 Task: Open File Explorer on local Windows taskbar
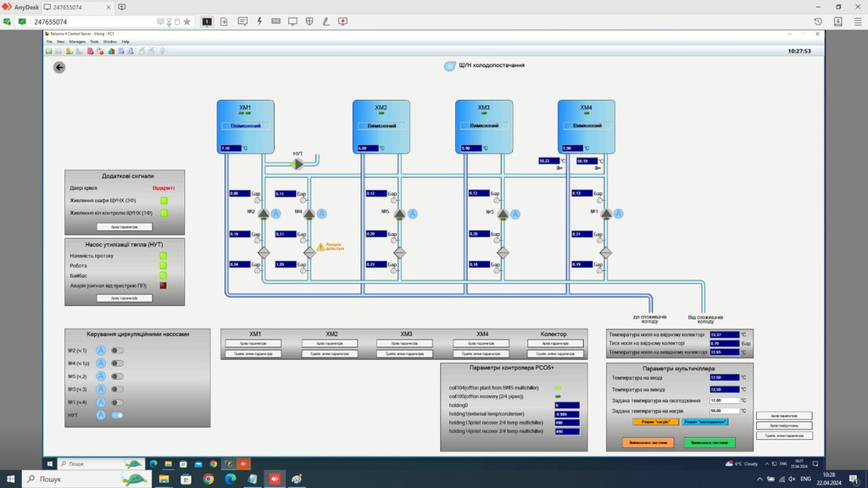pyautogui.click(x=164, y=480)
